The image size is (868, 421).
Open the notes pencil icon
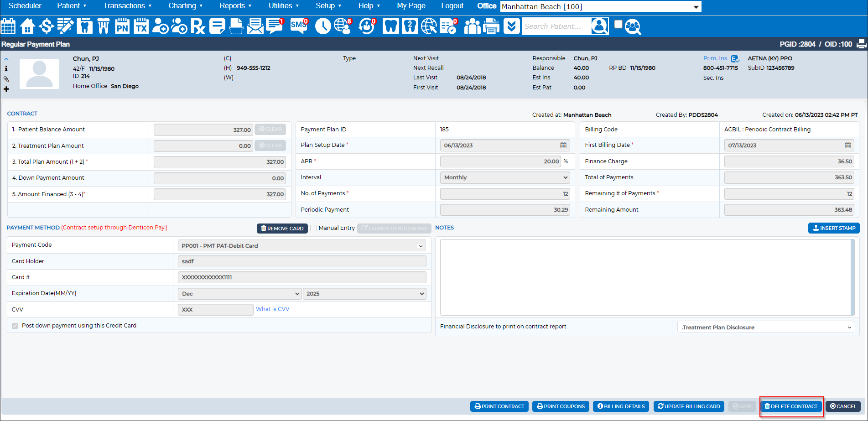click(65, 26)
